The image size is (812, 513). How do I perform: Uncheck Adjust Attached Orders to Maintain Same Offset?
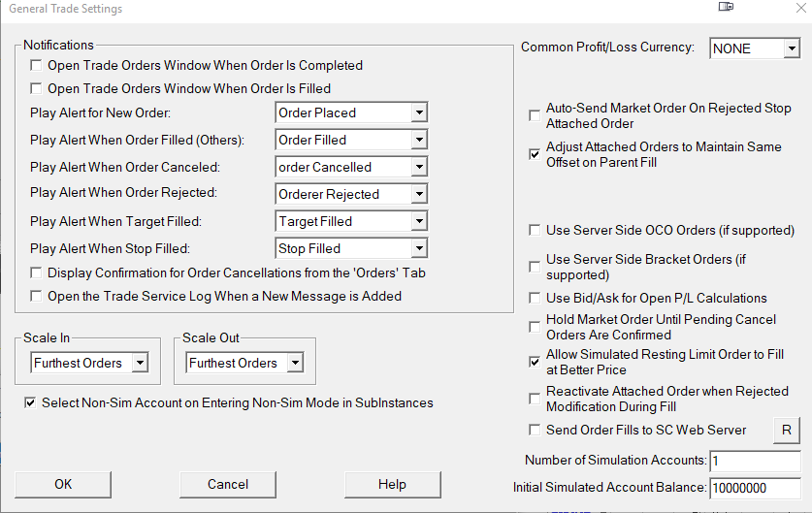click(x=535, y=154)
